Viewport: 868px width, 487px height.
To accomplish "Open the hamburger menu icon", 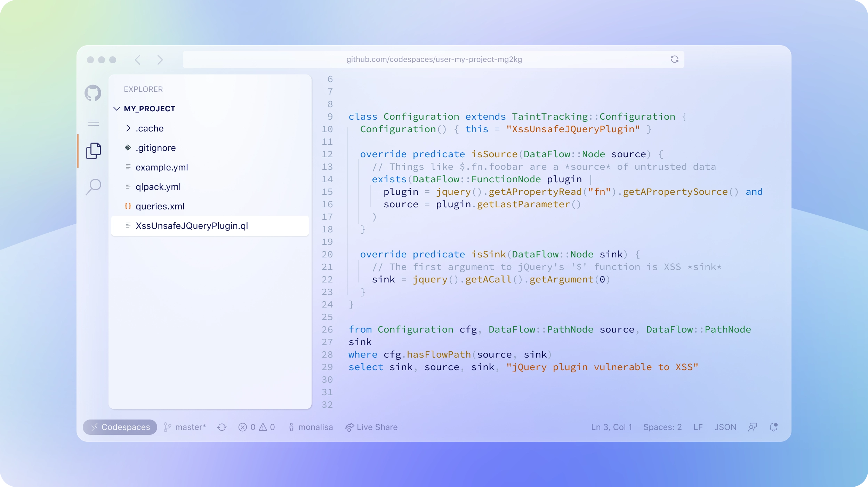I will [x=93, y=123].
